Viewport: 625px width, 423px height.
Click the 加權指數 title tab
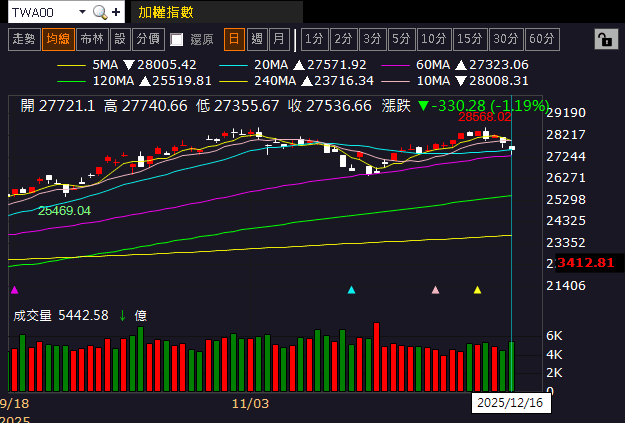[x=216, y=12]
